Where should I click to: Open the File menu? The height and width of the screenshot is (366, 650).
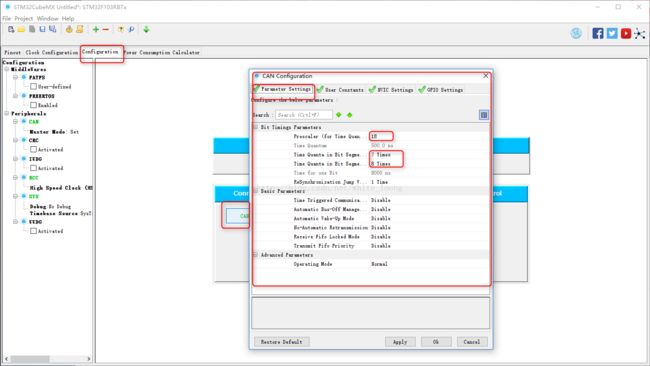(7, 19)
